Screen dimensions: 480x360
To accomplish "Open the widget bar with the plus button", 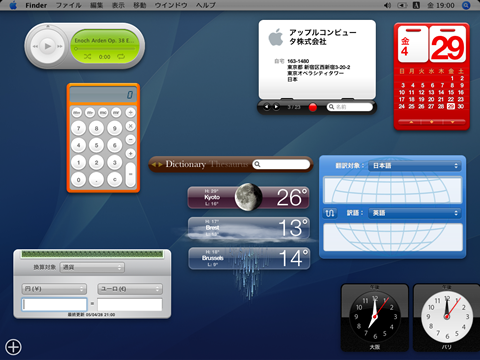I will (13, 347).
